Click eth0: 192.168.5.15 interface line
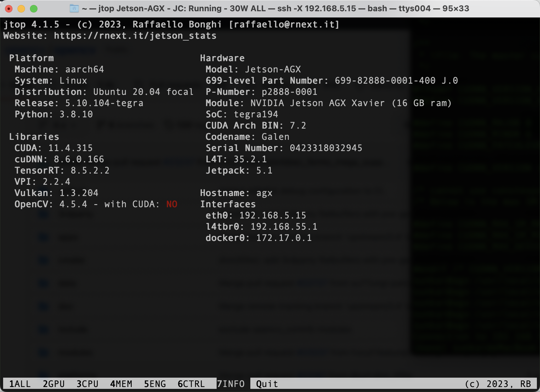The width and height of the screenshot is (540, 392). click(x=256, y=215)
